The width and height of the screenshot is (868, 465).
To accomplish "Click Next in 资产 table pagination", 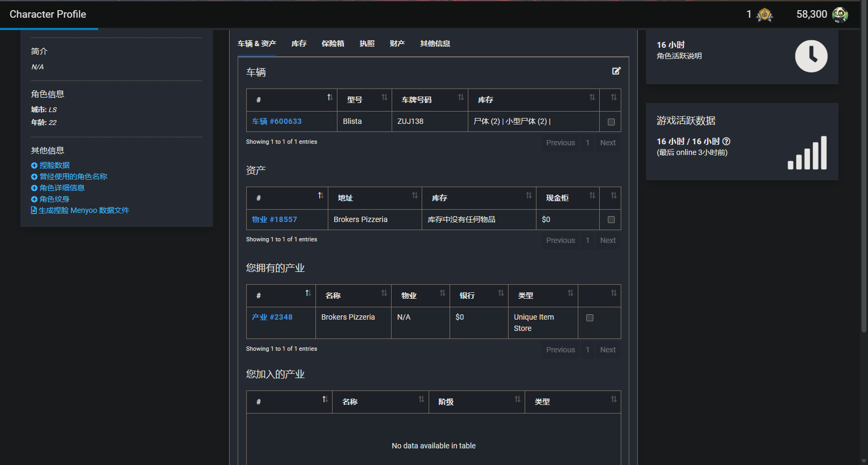I will click(x=608, y=240).
